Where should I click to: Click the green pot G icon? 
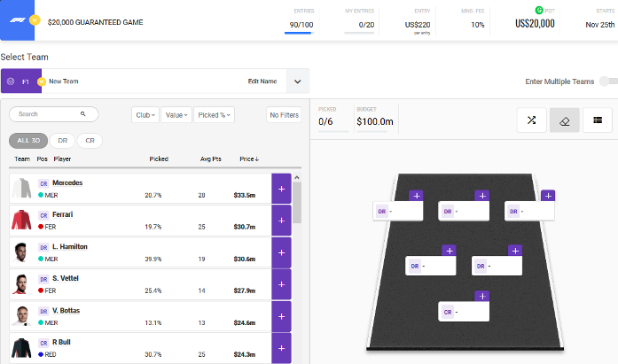click(539, 11)
